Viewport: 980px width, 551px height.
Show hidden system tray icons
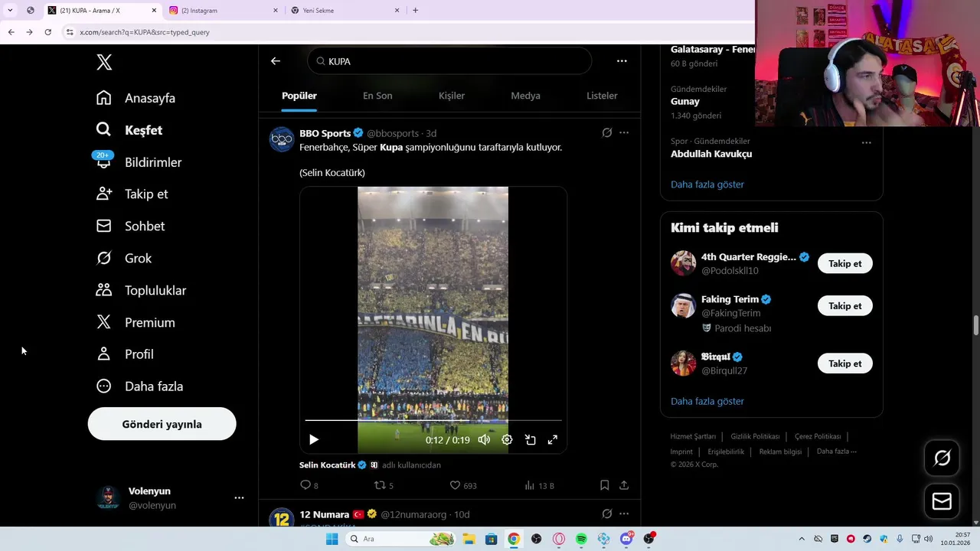click(x=802, y=539)
